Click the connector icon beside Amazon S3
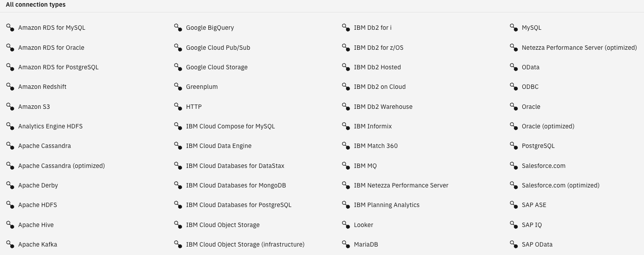This screenshot has height=255, width=644. [x=10, y=107]
